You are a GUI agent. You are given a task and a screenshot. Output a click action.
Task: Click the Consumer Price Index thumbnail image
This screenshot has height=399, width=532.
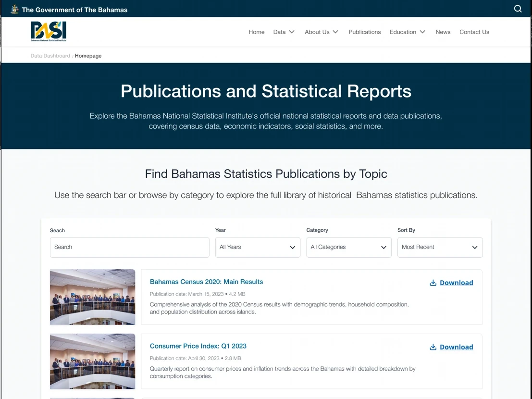point(92,362)
